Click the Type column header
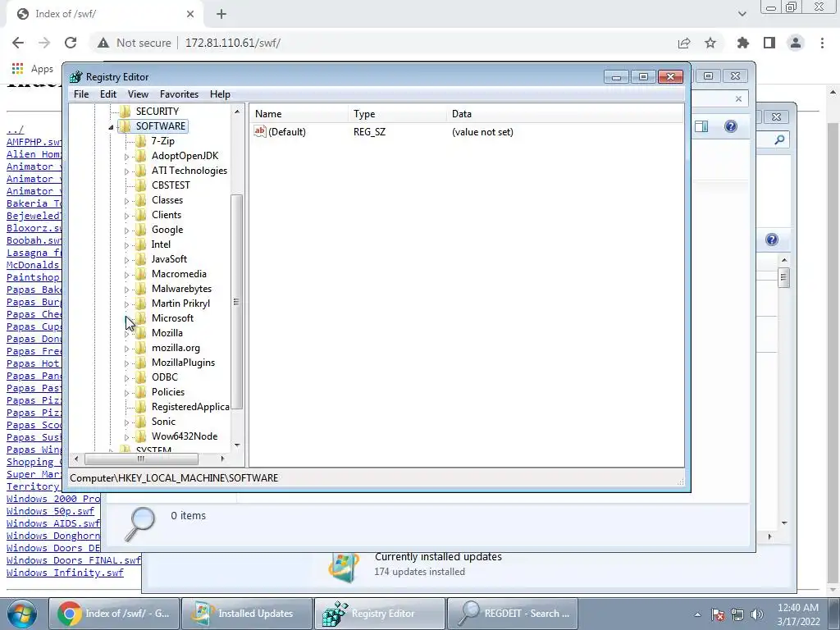The image size is (840, 630). point(397,114)
